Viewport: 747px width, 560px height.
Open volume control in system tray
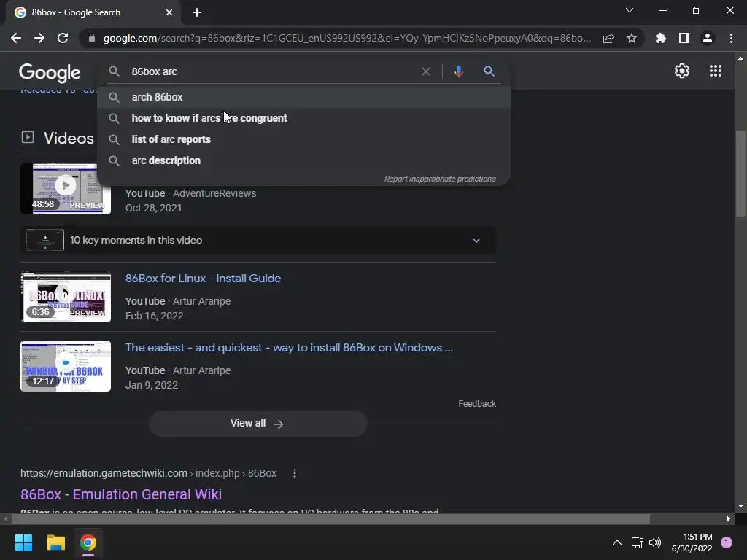tap(655, 542)
